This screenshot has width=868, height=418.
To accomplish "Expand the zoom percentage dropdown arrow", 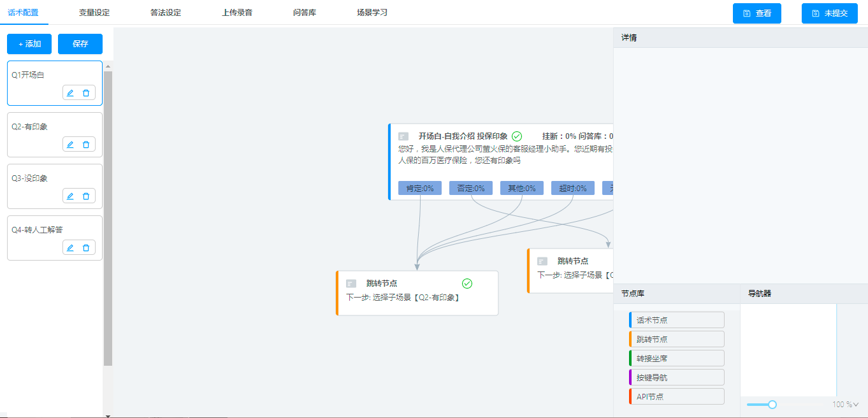I will 856,405.
